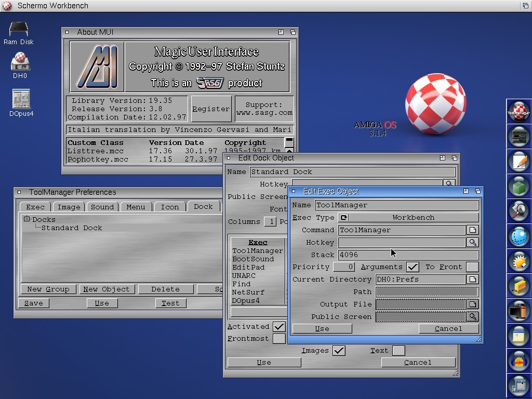Click the Hotkey magnifier button in Exec Object
532x399 pixels.
point(472,242)
